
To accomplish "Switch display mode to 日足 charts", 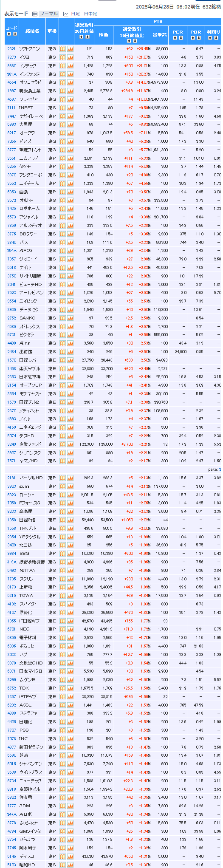I will point(75,14).
